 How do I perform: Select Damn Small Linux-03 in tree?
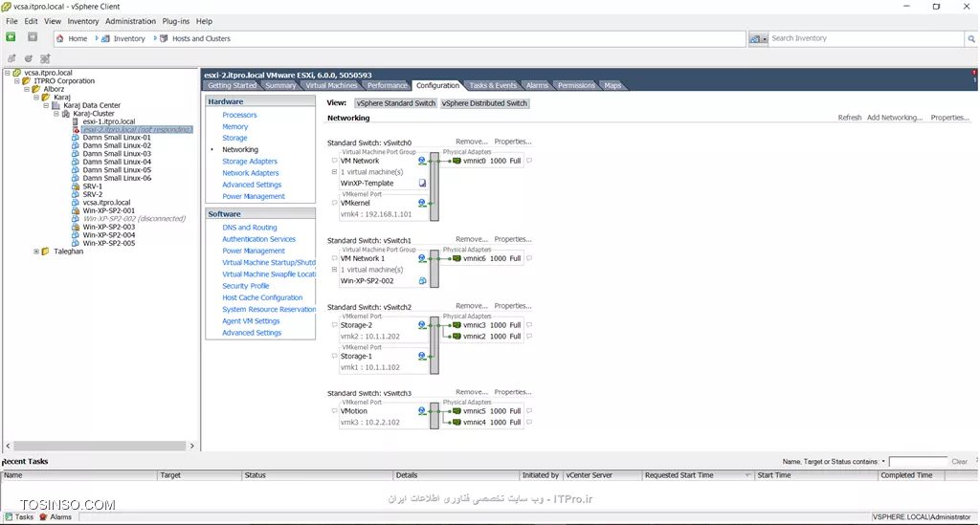pos(117,154)
